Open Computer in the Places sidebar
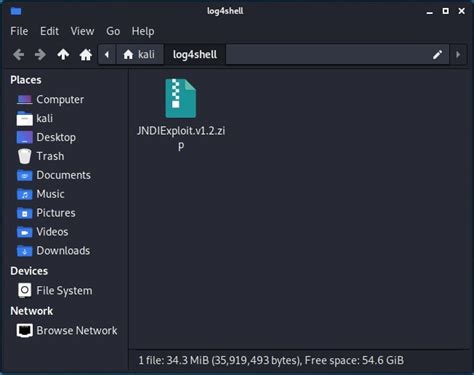The image size is (474, 375). [x=50, y=99]
